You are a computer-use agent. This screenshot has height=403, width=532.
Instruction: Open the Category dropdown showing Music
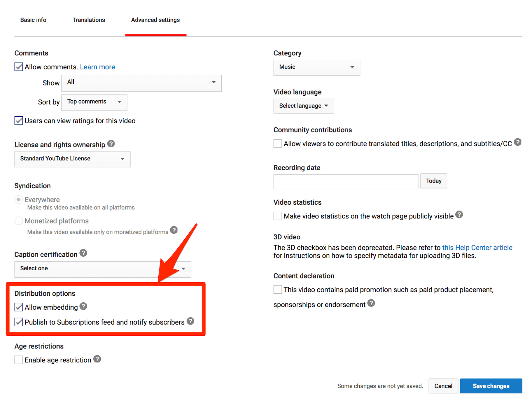point(316,67)
